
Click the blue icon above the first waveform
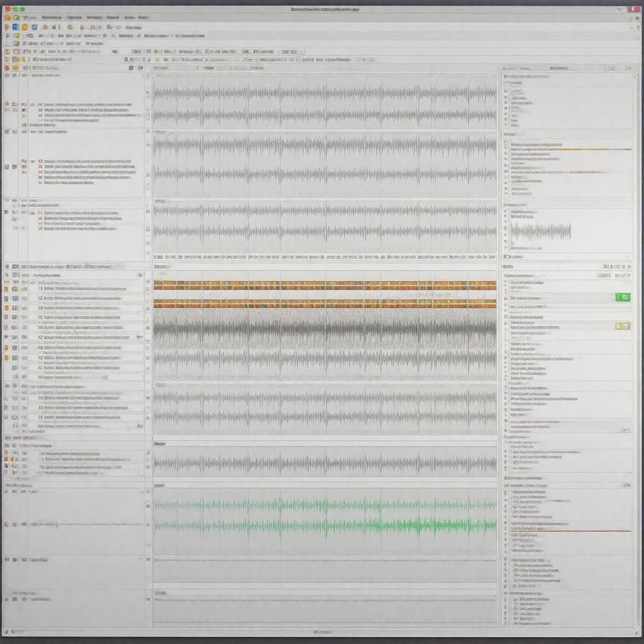tap(131, 67)
